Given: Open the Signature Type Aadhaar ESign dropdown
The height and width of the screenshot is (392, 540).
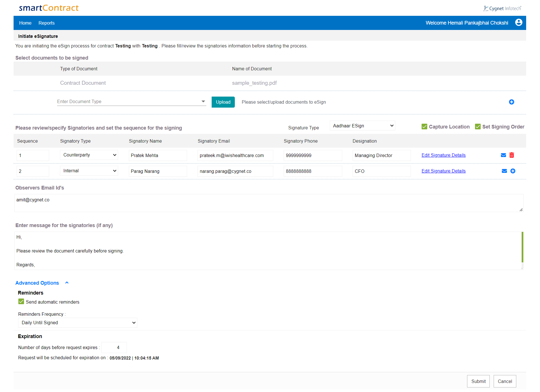Looking at the screenshot, I should (363, 126).
